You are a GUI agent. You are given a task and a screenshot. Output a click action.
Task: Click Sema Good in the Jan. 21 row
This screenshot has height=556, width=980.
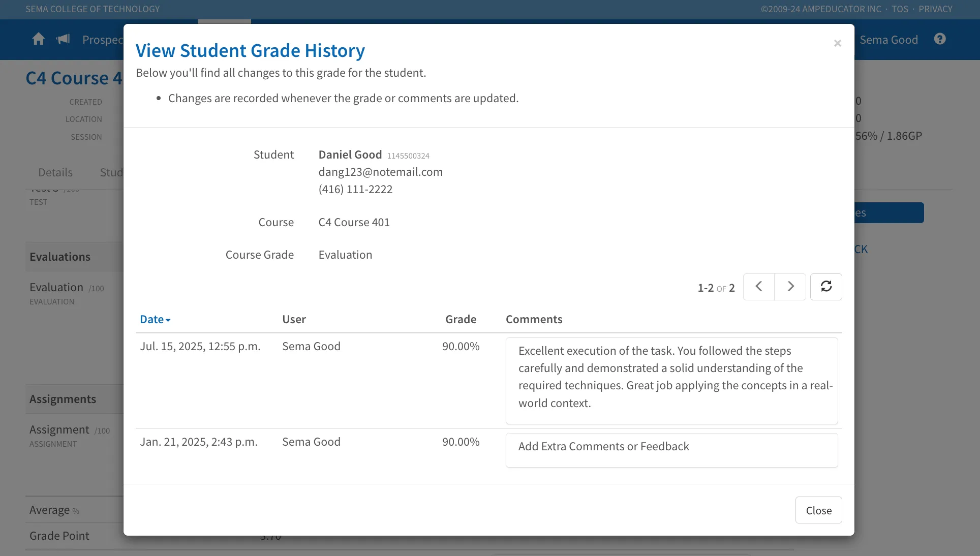(x=311, y=442)
